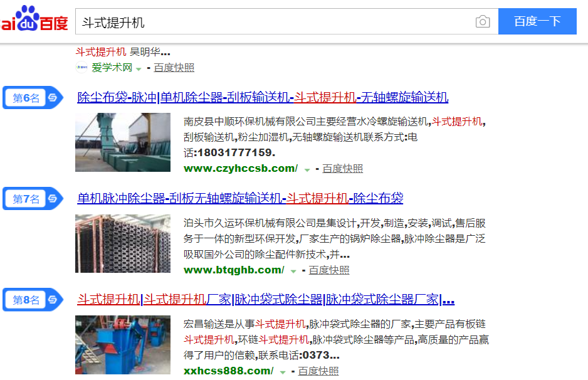
Task: Click the rank icon beside 第8名
Action: tap(53, 299)
